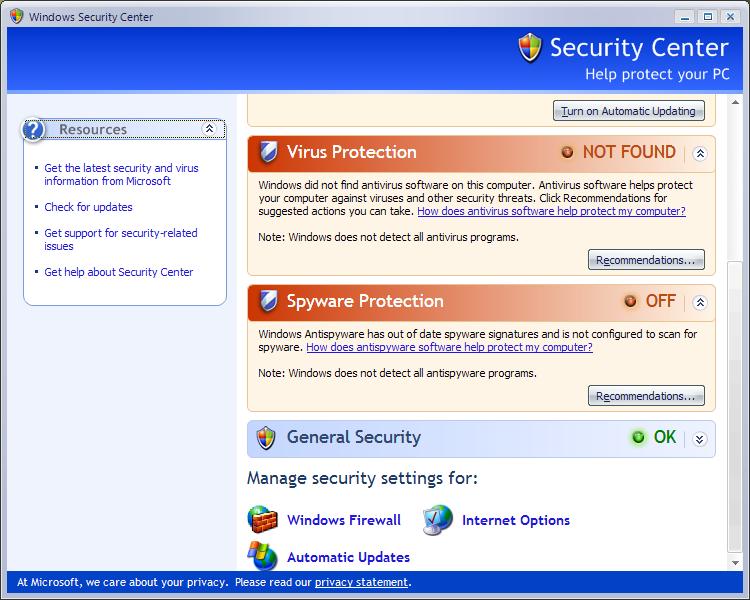This screenshot has height=600, width=750.
Task: Click the Windows Security Center title bar icon
Action: tap(16, 16)
